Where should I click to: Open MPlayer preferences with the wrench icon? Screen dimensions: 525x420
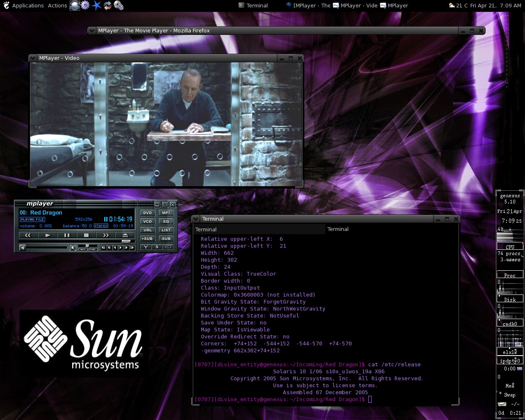(x=146, y=247)
